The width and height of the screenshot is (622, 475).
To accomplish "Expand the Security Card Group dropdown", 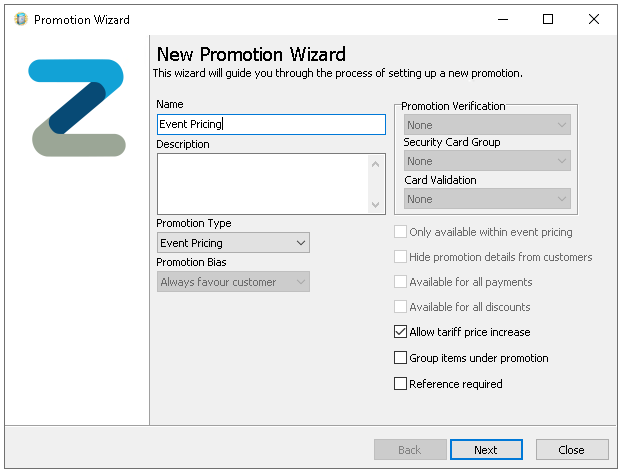I will coord(487,161).
